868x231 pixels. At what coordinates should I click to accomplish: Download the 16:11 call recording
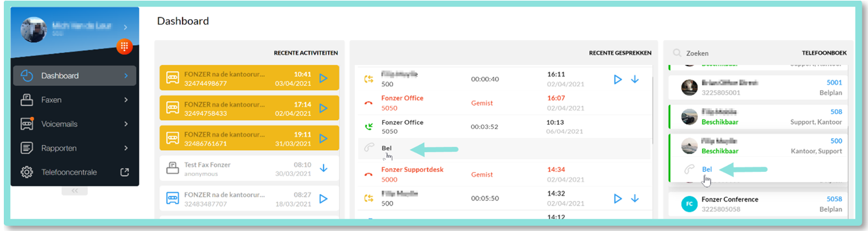point(635,79)
